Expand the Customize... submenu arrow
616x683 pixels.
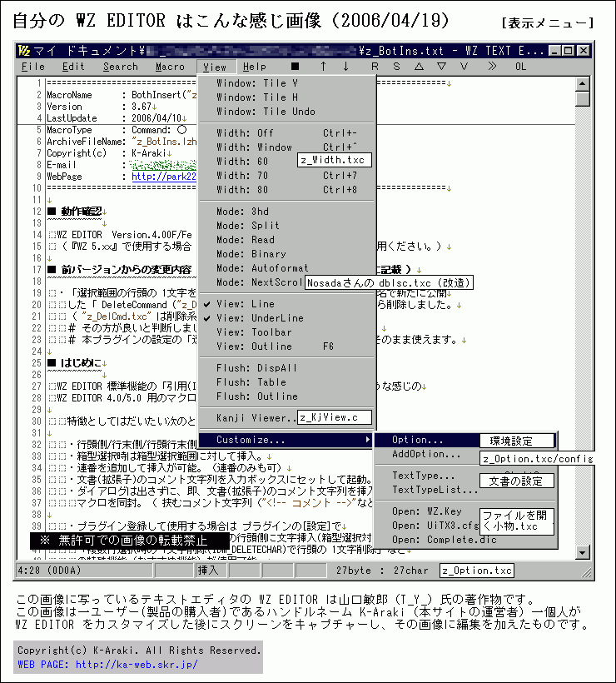(368, 440)
